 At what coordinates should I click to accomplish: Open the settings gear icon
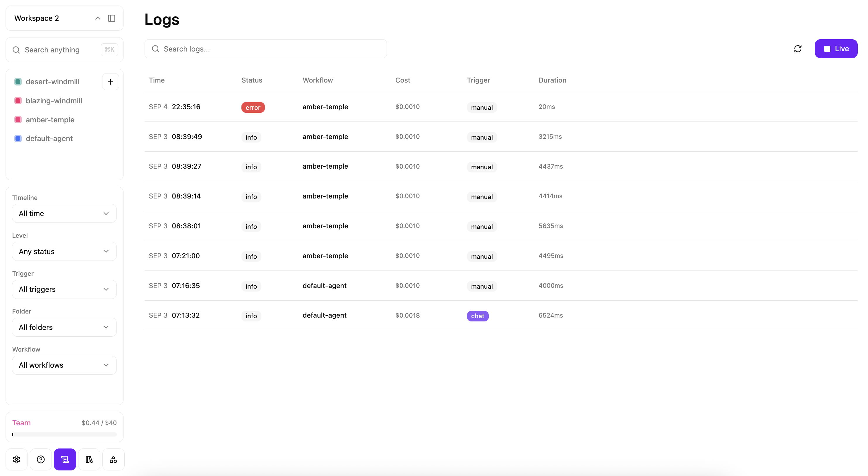pyautogui.click(x=16, y=459)
